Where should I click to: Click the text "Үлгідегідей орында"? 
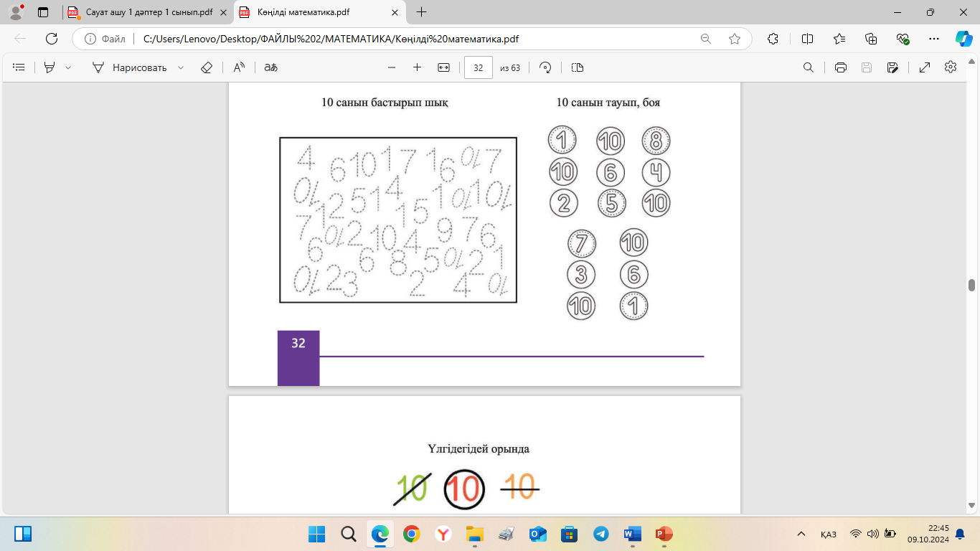click(479, 449)
